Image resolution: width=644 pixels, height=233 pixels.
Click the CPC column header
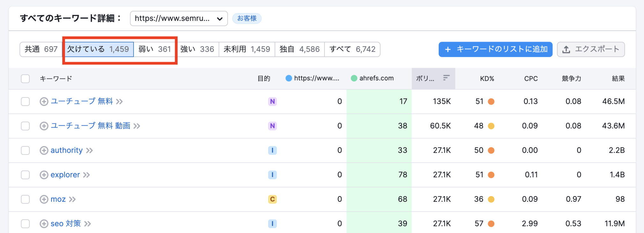[x=531, y=79]
